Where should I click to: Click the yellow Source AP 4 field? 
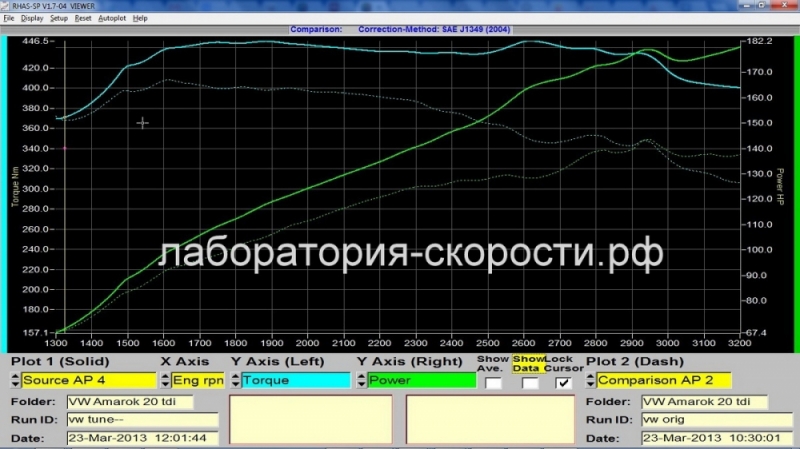click(x=89, y=380)
